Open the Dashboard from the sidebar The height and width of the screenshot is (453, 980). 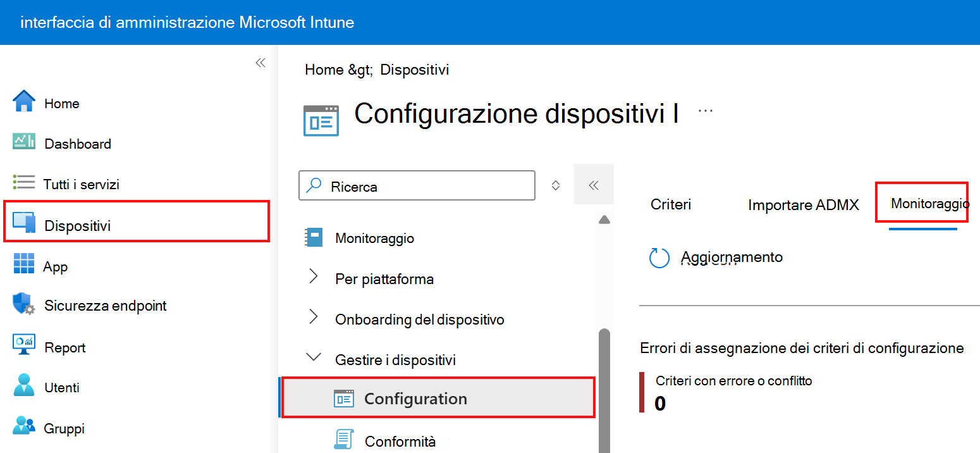pyautogui.click(x=77, y=143)
